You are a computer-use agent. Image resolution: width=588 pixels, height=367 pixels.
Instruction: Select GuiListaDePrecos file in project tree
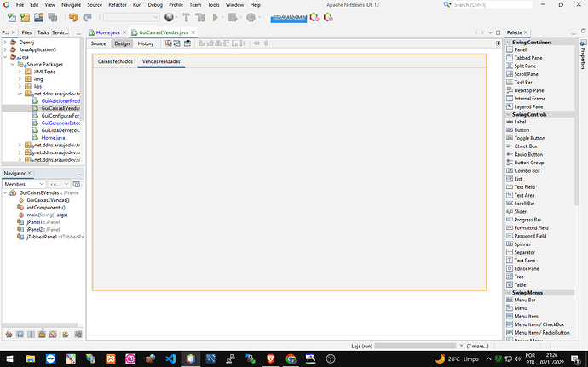(61, 130)
